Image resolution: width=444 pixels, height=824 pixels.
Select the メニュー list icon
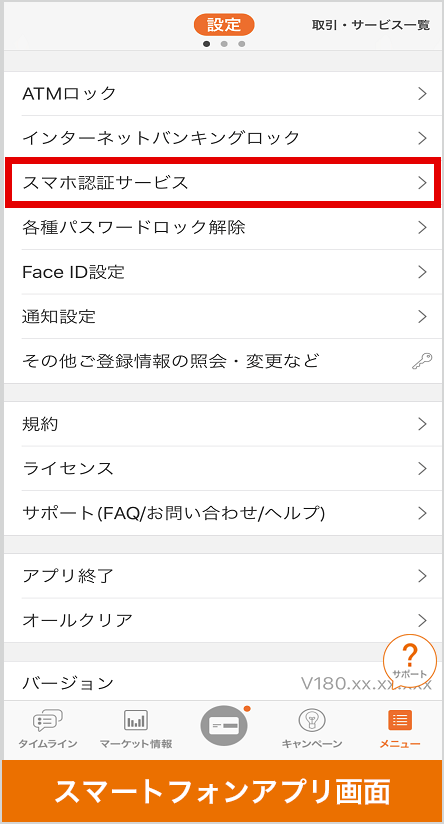(x=400, y=720)
